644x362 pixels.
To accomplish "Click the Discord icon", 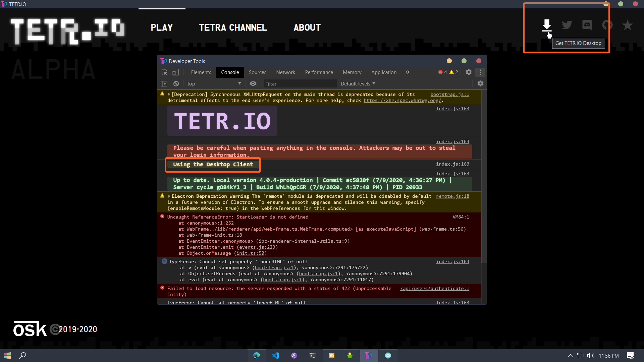I will tap(587, 25).
